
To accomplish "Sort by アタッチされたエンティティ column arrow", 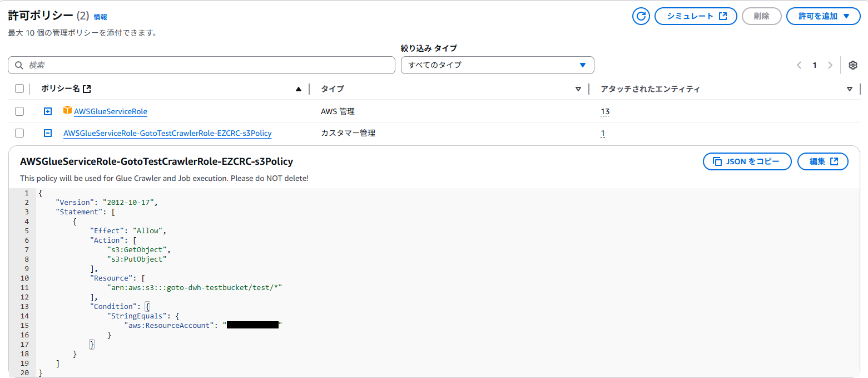I will pyautogui.click(x=849, y=89).
